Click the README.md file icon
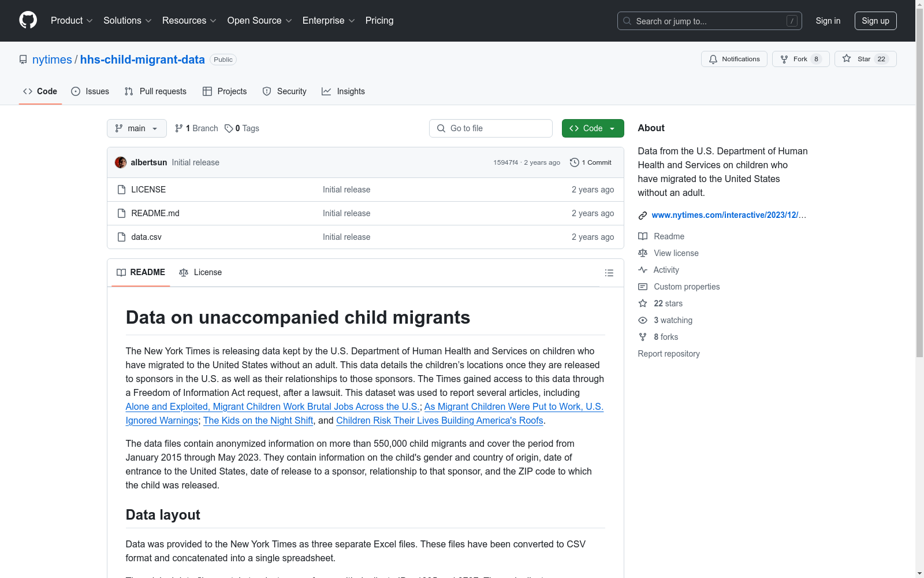Image resolution: width=924 pixels, height=578 pixels. (121, 213)
